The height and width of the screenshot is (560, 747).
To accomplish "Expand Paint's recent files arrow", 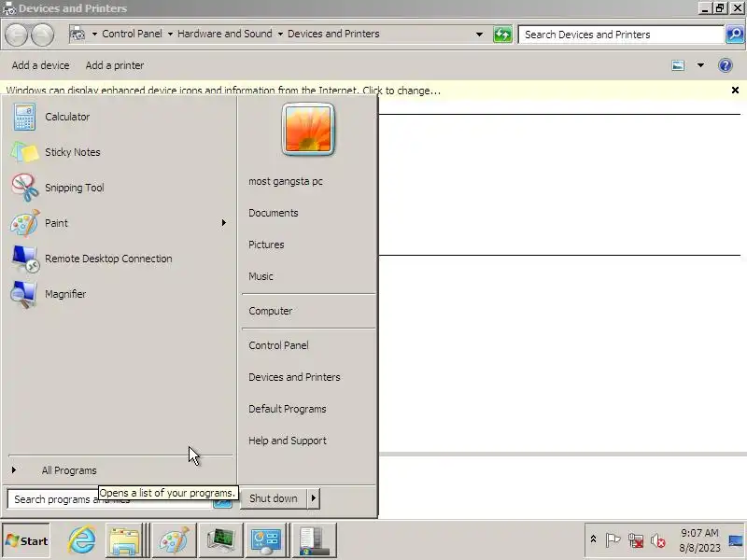I will click(223, 223).
